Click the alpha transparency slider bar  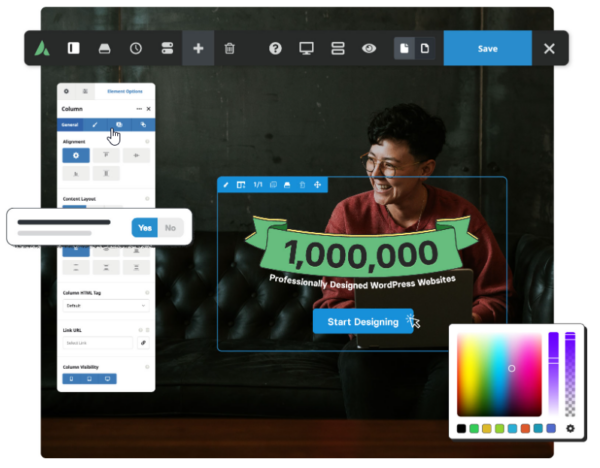[x=570, y=374]
